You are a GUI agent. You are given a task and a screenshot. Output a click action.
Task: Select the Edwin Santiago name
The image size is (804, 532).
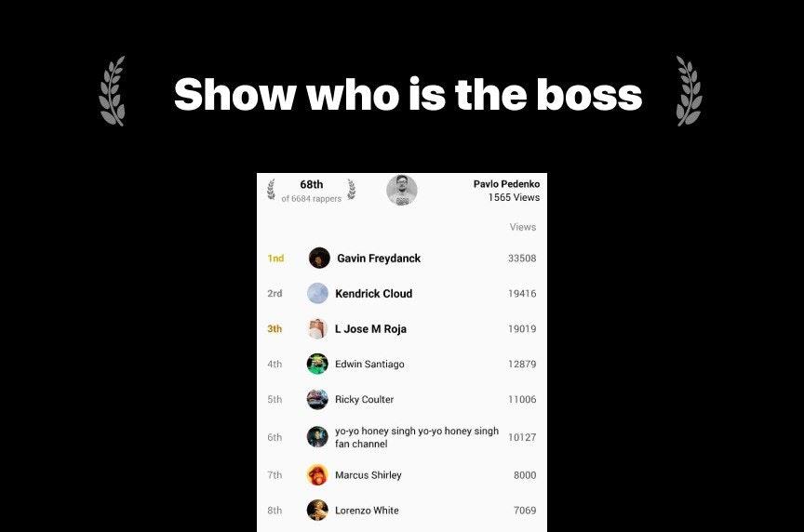pyautogui.click(x=369, y=364)
